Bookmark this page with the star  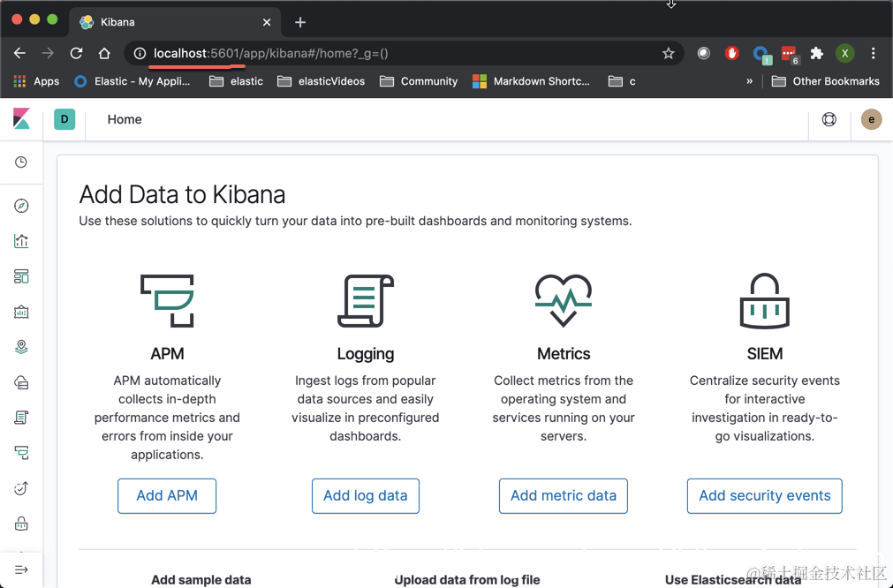[x=669, y=54]
